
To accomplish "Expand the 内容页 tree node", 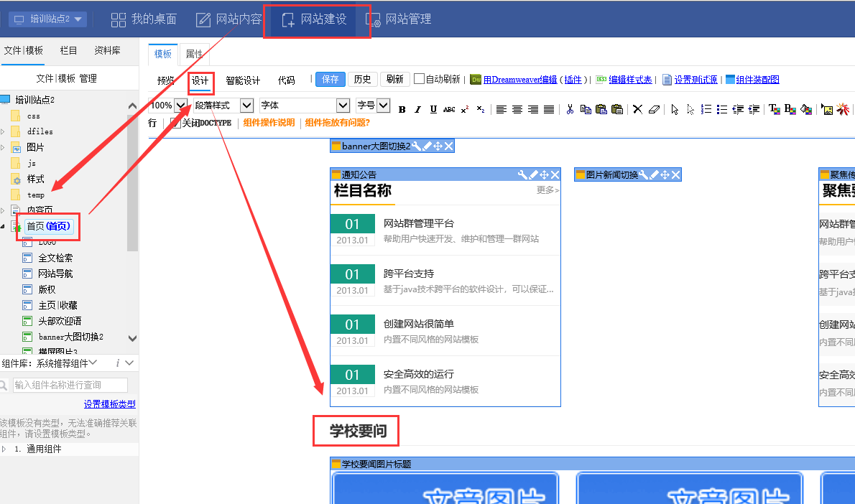I will coord(4,210).
